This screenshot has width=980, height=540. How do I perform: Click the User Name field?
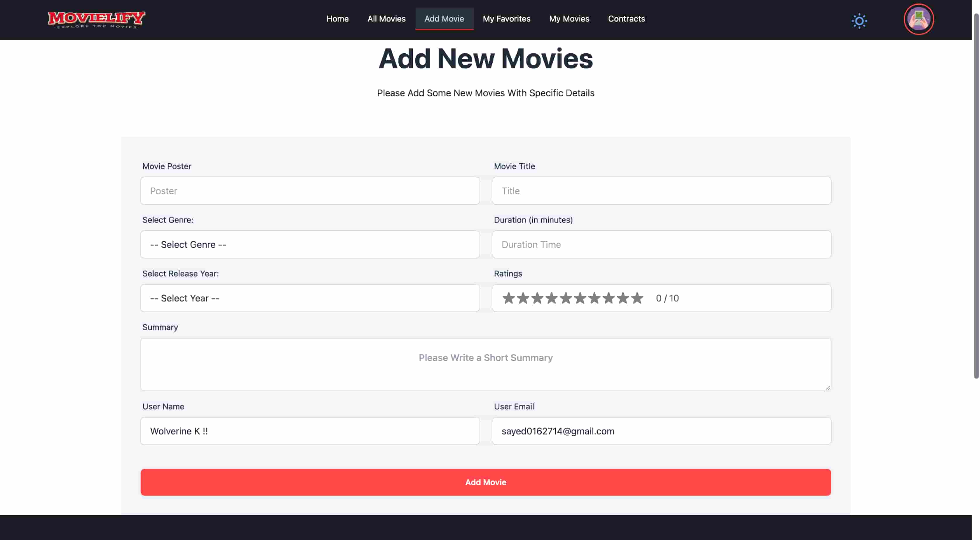click(x=310, y=431)
